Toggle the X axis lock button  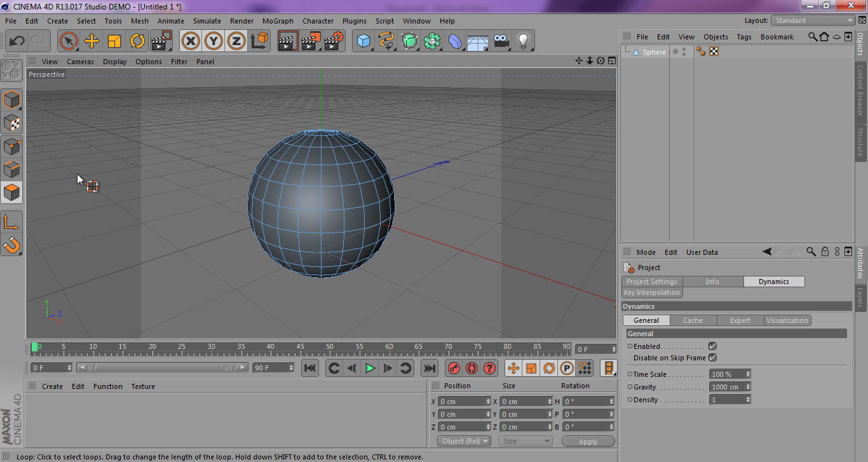pos(190,41)
